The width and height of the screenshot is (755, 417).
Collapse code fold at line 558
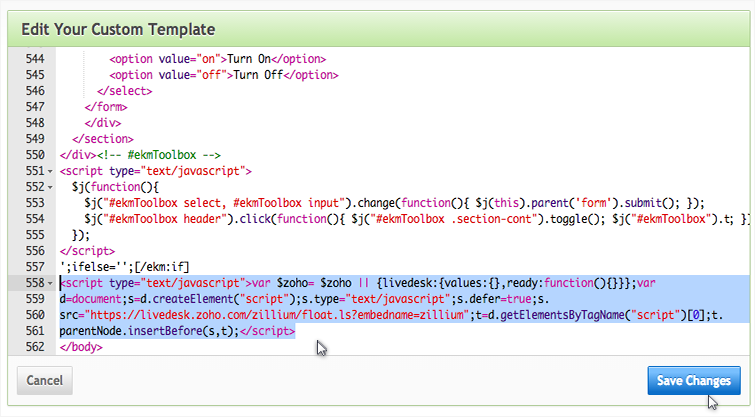pos(50,283)
